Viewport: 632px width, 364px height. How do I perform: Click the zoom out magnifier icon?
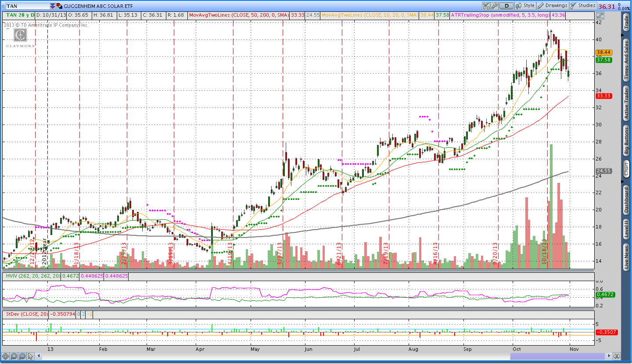[x=23, y=356]
